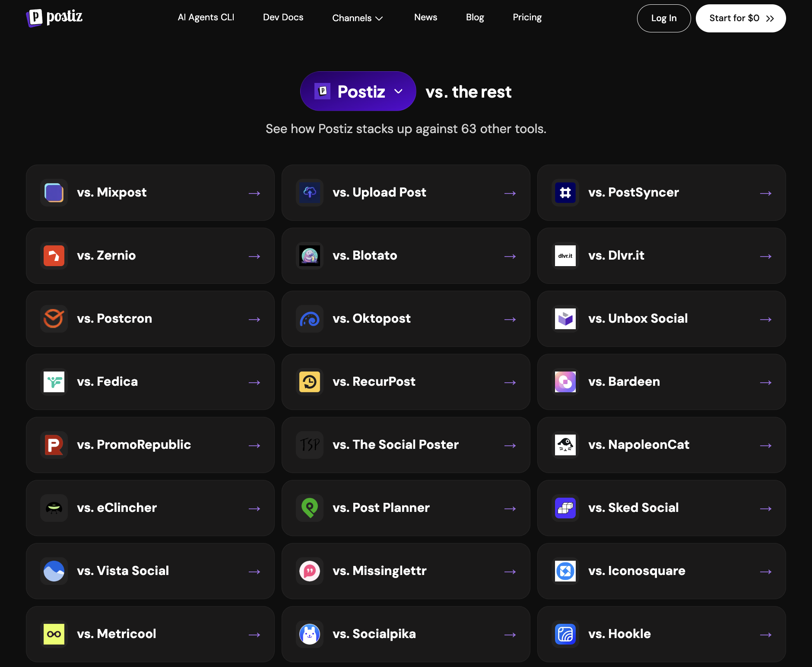Screen dimensions: 812x667
Task: Click the Mixpost app icon
Action: coord(54,193)
